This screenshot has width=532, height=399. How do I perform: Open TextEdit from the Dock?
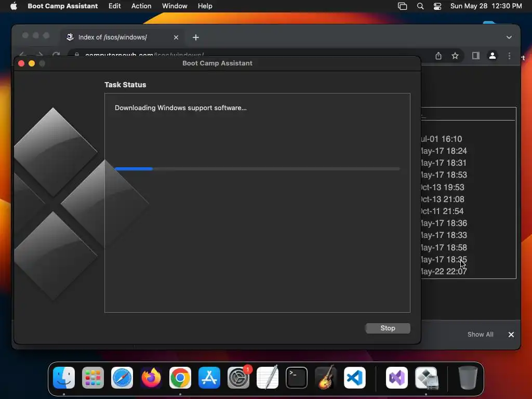[x=268, y=378]
